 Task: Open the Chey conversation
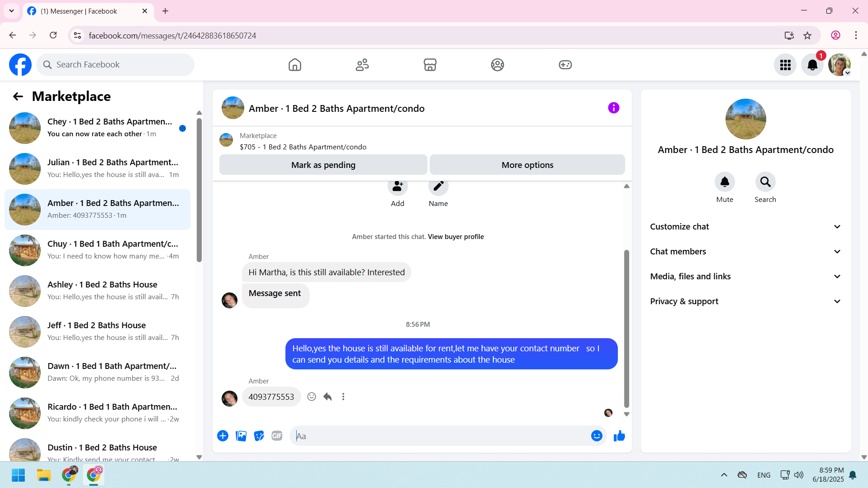point(97,128)
